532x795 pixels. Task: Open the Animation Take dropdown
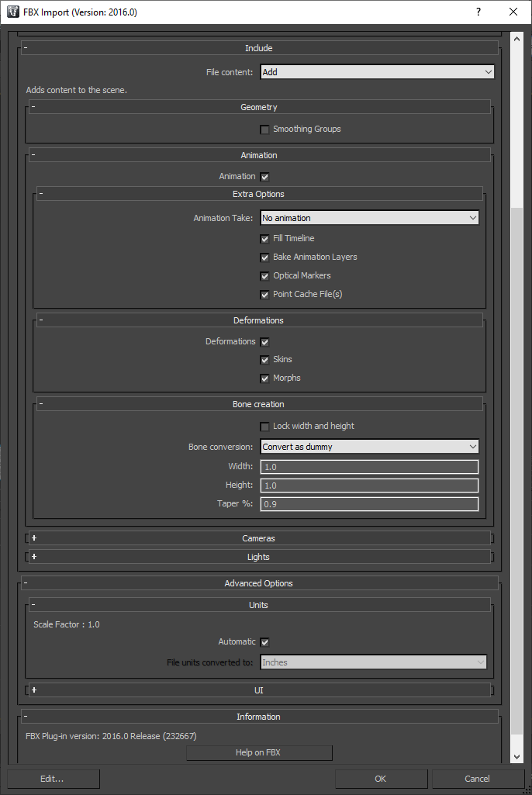[369, 218]
